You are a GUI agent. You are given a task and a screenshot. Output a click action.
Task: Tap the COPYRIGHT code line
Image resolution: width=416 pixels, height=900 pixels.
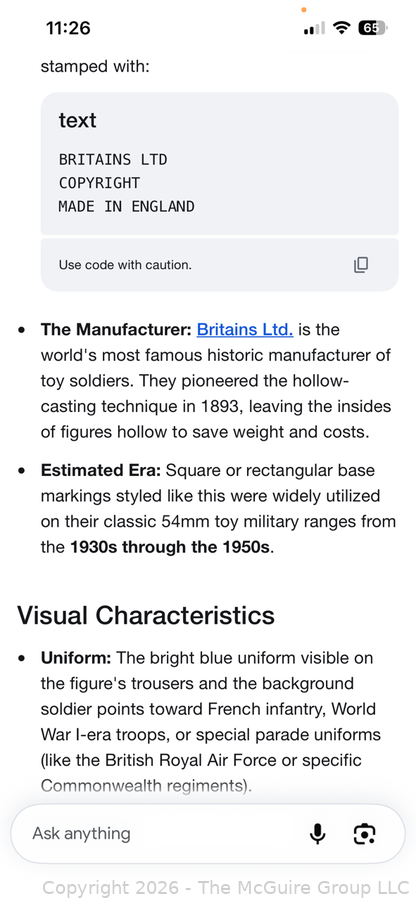click(x=99, y=183)
